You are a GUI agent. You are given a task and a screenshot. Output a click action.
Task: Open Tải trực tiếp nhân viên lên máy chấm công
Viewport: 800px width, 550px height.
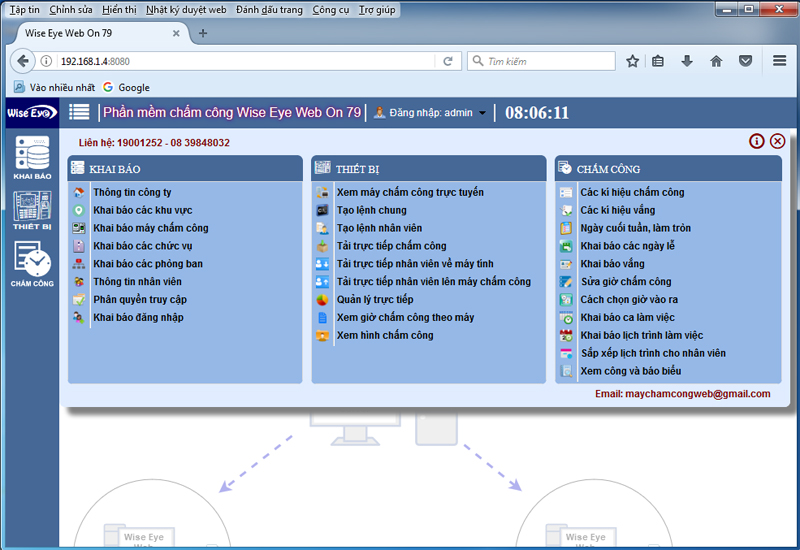pyautogui.click(x=434, y=282)
